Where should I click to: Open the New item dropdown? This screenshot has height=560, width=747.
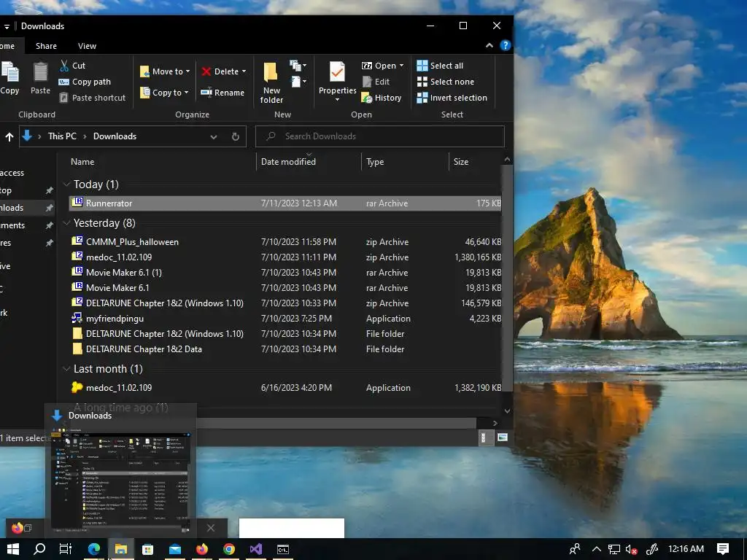coord(298,65)
